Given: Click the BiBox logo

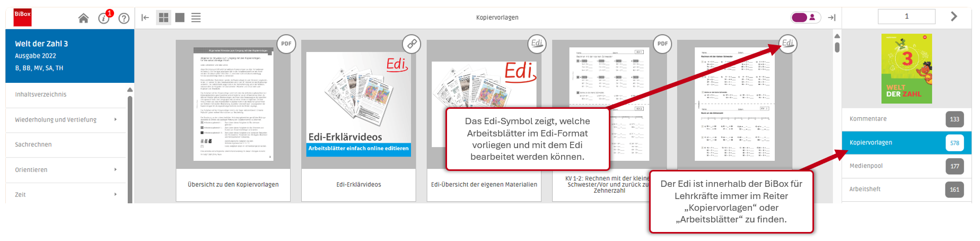Looking at the screenshot, I should pyautogui.click(x=22, y=18).
